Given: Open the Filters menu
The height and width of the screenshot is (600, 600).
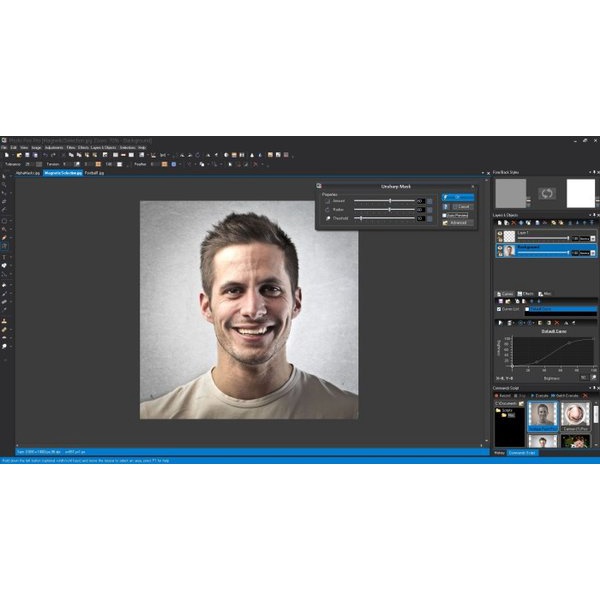Looking at the screenshot, I should [x=71, y=148].
